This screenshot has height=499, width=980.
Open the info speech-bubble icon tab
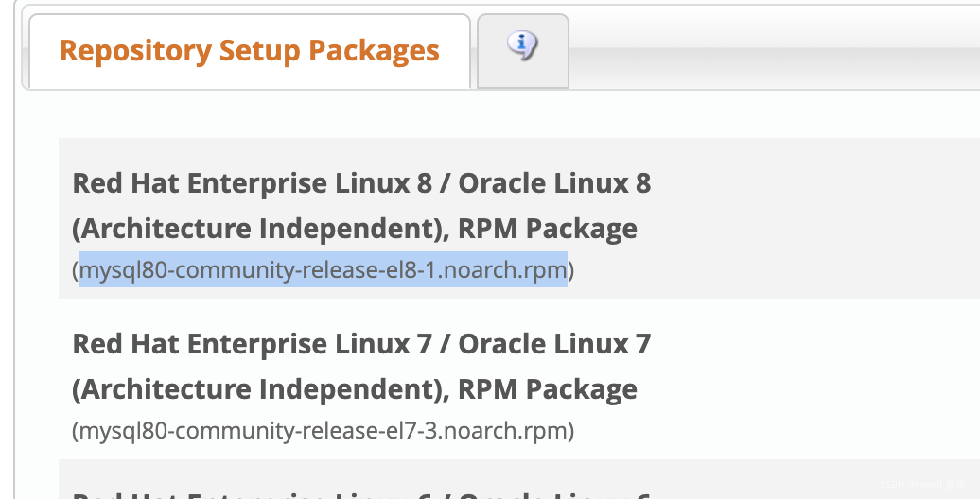coord(522,45)
